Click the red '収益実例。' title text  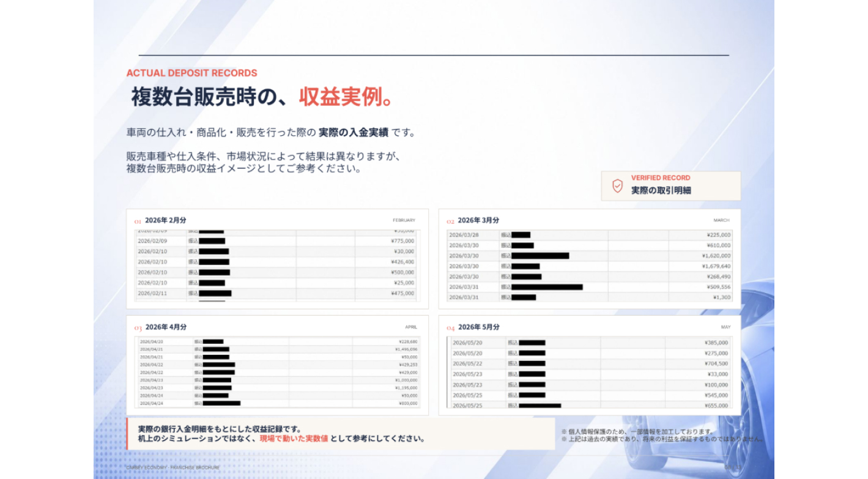[346, 97]
